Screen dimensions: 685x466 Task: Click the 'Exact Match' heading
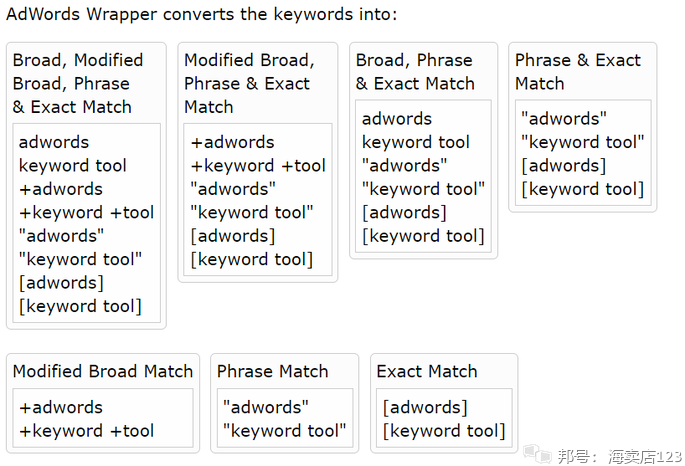pos(427,371)
